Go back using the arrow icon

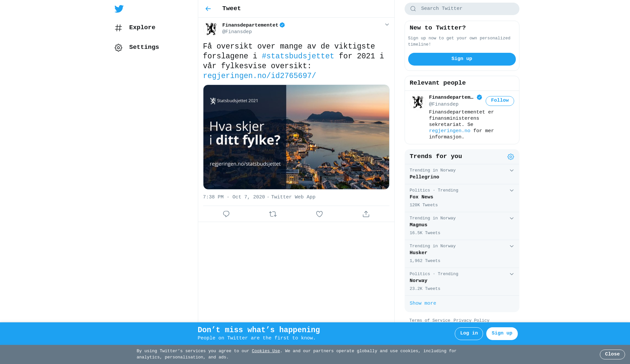pyautogui.click(x=208, y=9)
